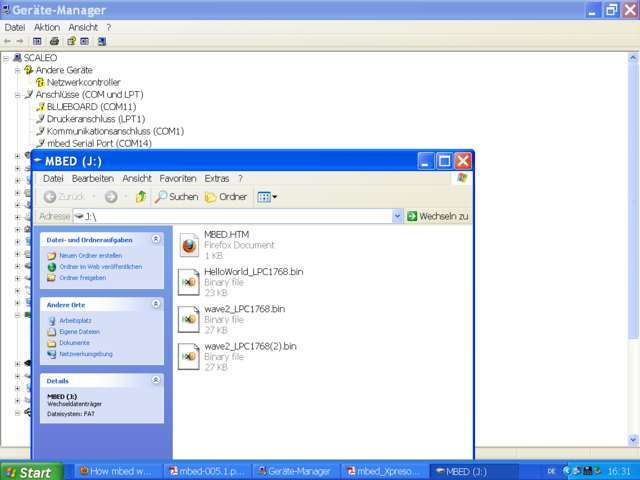Open Aktion menu in Geräte-Manager
Viewport: 640px width, 480px height.
pyautogui.click(x=47, y=27)
